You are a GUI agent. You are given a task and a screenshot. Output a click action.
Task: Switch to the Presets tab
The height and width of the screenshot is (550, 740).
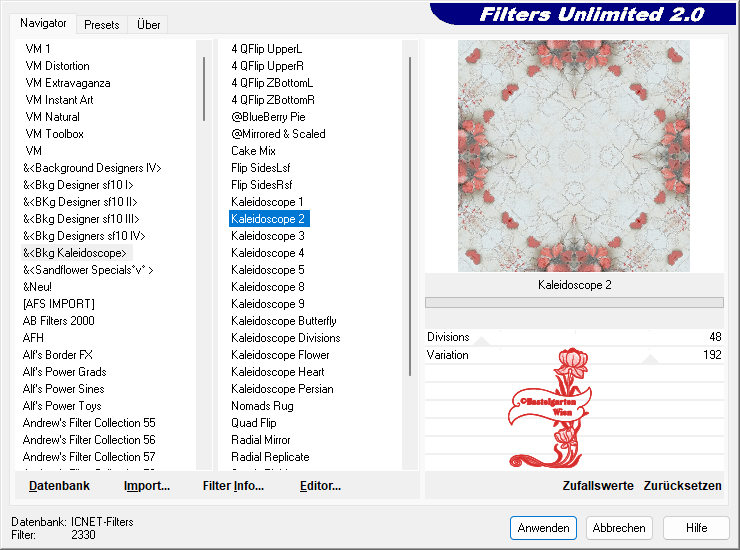pos(102,24)
